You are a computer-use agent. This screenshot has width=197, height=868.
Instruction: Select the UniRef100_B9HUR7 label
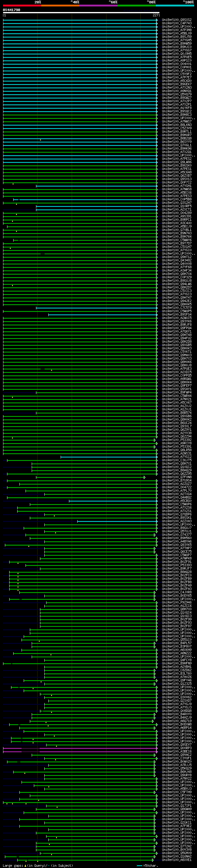(x=177, y=135)
